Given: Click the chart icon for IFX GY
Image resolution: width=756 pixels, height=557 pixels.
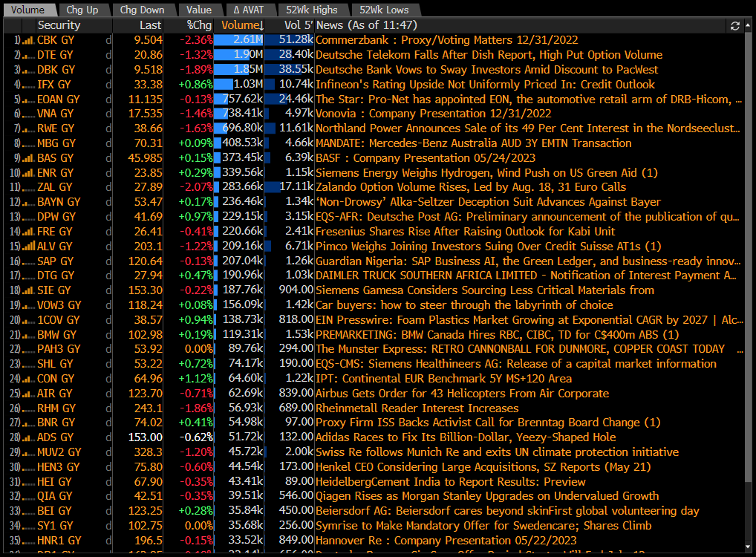Looking at the screenshot, I should (28, 85).
